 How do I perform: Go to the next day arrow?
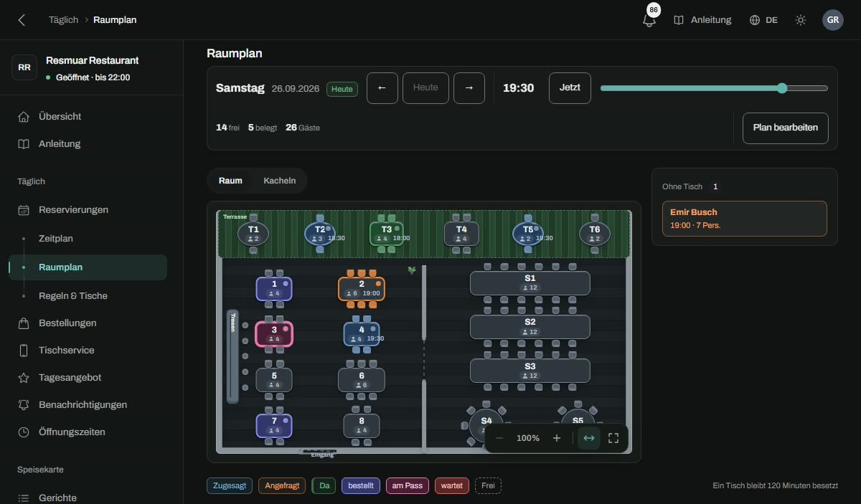(469, 88)
